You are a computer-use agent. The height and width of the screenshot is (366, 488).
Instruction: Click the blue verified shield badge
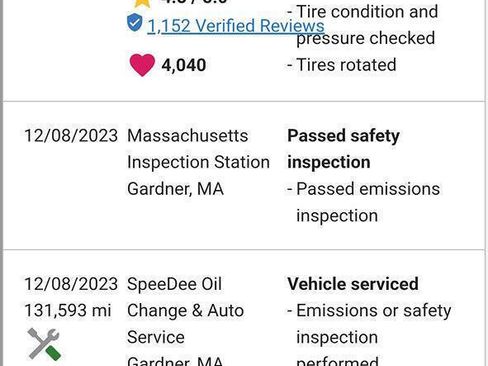tap(135, 23)
